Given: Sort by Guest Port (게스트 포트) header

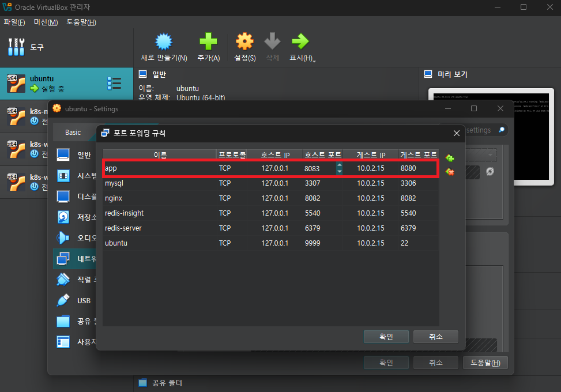Looking at the screenshot, I should (x=419, y=154).
